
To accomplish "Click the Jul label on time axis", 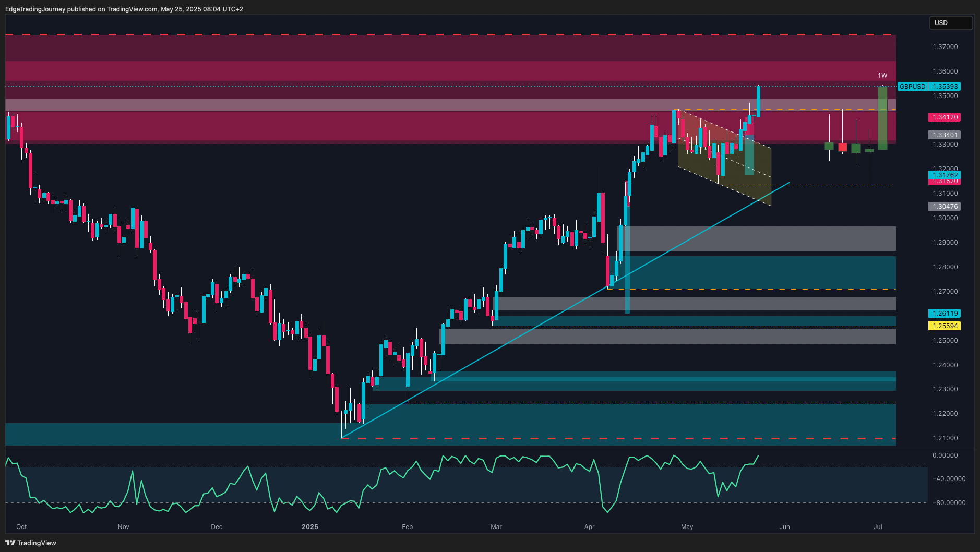I will point(878,527).
